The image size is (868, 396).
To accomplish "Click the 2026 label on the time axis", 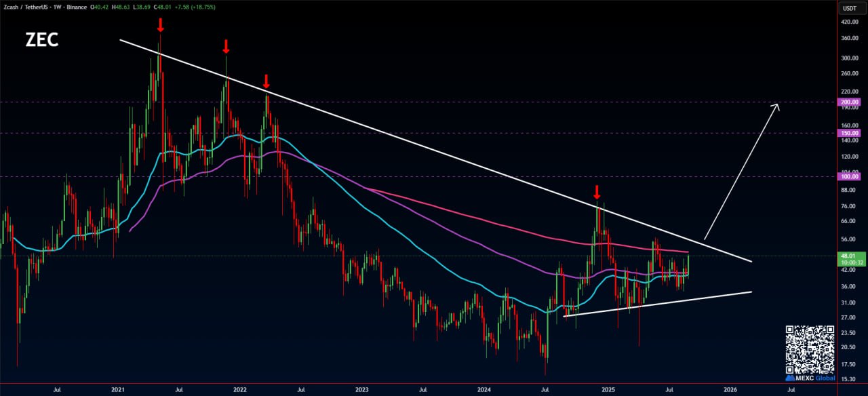I will (x=730, y=390).
